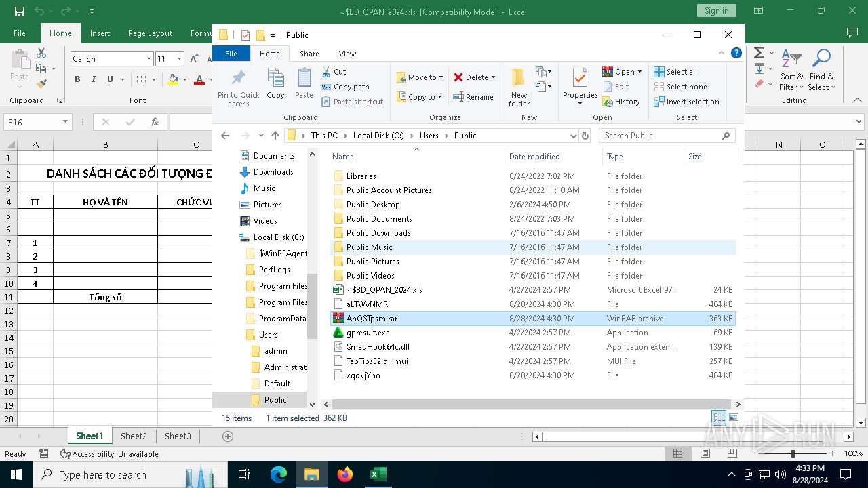Open Move to dropdown
This screenshot has width=868, height=488.
[420, 77]
